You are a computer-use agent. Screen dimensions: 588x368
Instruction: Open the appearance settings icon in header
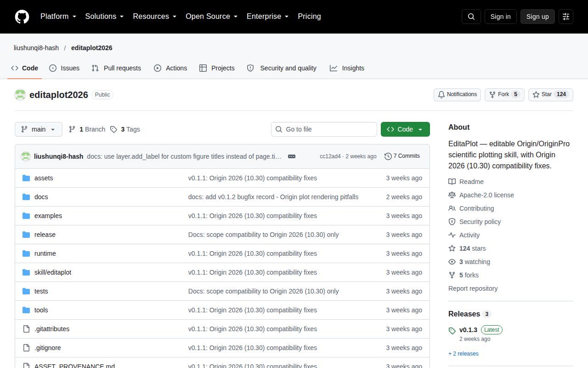click(x=566, y=17)
